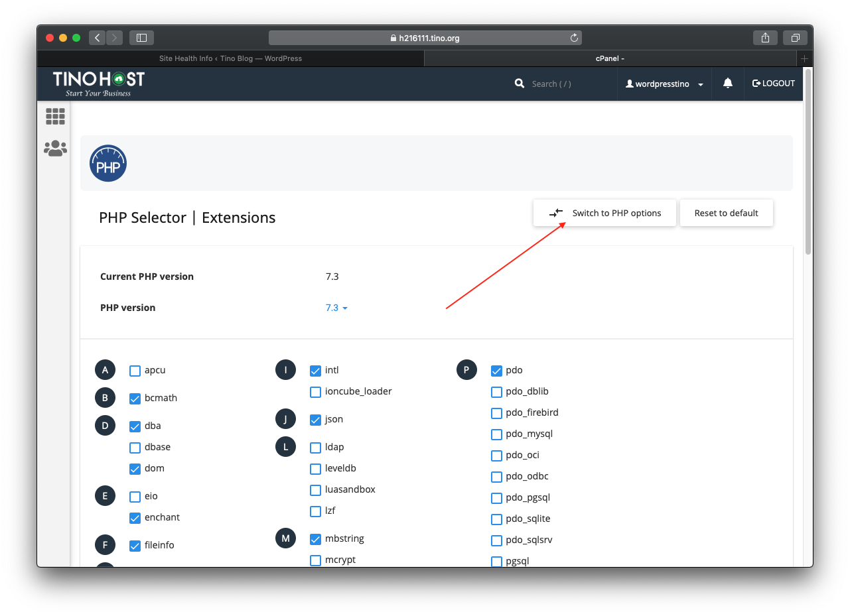Screen dimensions: 850x616
Task: Click the letter M group badge
Action: pos(285,538)
